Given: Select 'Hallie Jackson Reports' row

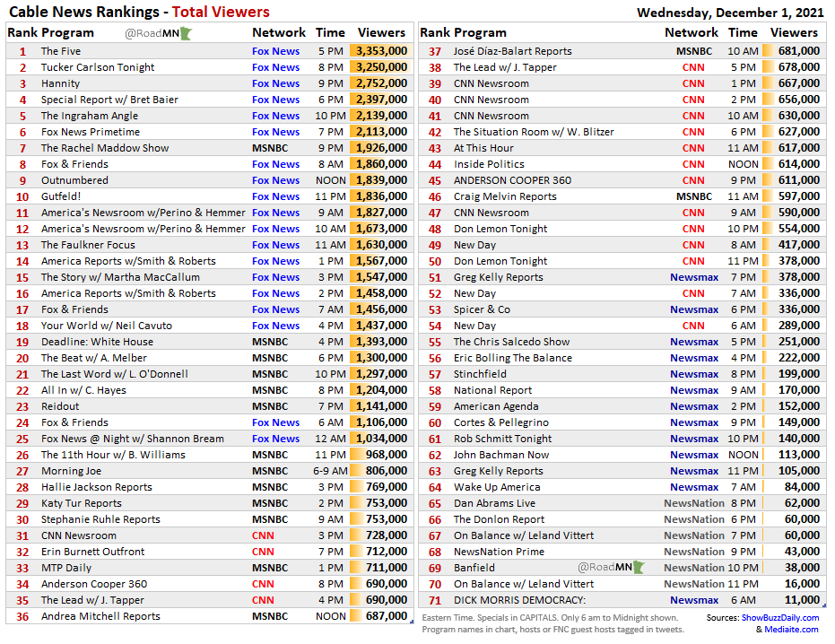Looking at the screenshot, I should pyautogui.click(x=209, y=487).
